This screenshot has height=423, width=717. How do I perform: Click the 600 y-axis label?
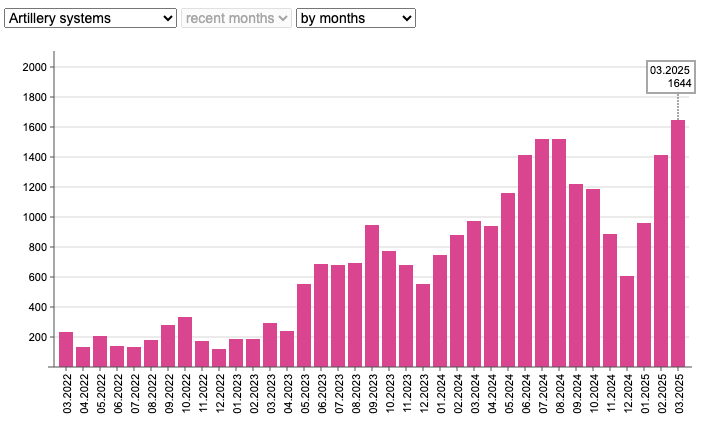coord(37,277)
